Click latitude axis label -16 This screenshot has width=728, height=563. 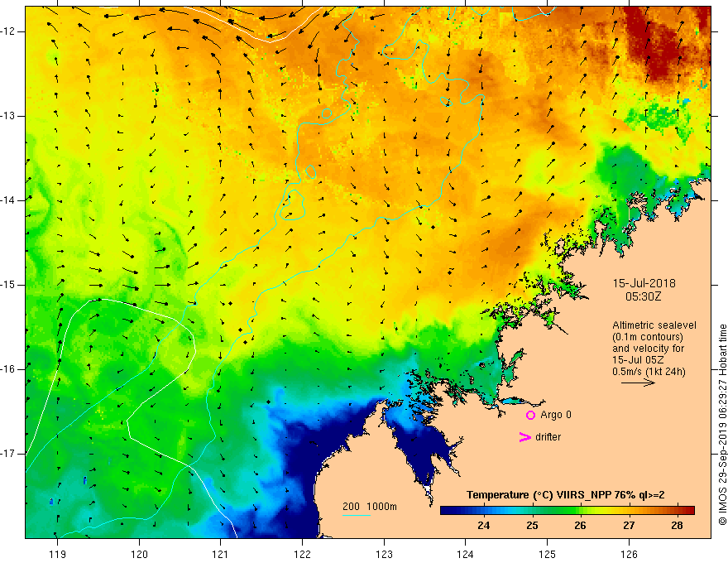[8, 369]
